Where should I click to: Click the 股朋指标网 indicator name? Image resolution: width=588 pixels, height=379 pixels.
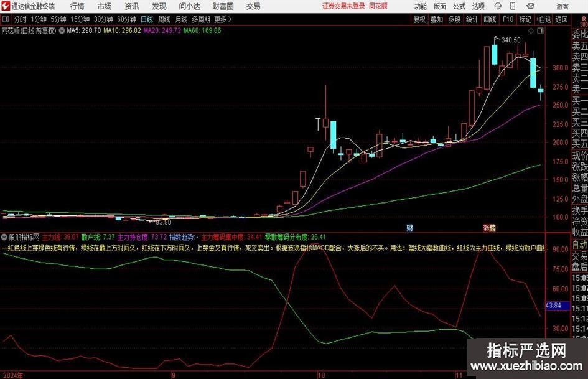[x=24, y=237]
